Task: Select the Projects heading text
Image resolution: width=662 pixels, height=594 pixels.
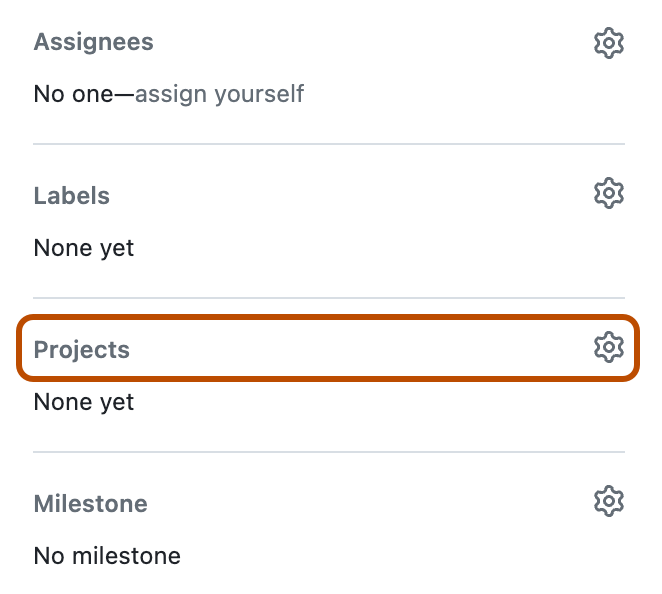Action: pos(81,350)
